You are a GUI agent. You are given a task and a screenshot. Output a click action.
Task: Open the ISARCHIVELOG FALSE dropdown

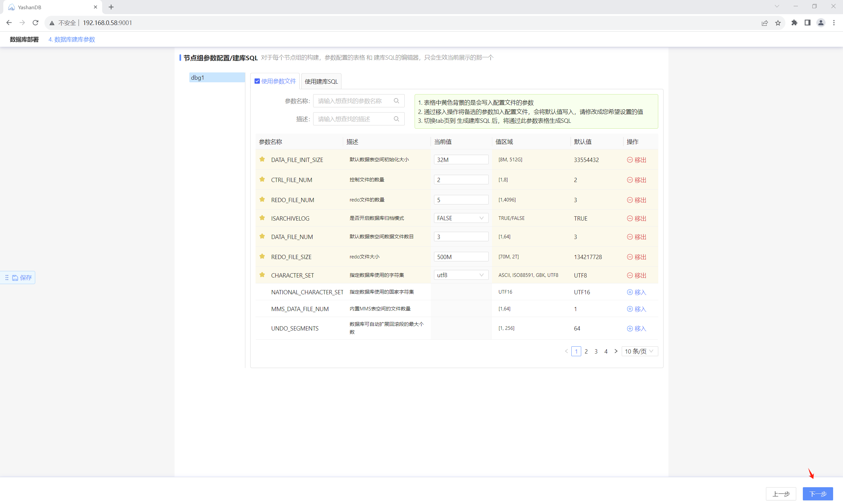[461, 218]
